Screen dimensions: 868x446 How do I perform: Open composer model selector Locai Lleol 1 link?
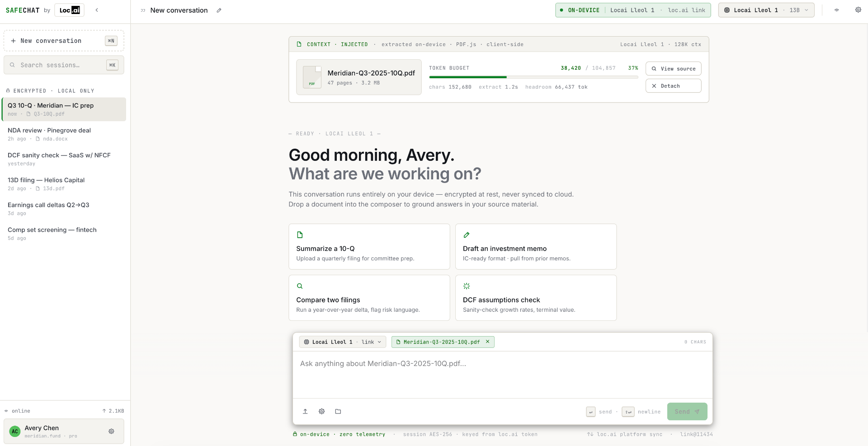pyautogui.click(x=343, y=342)
